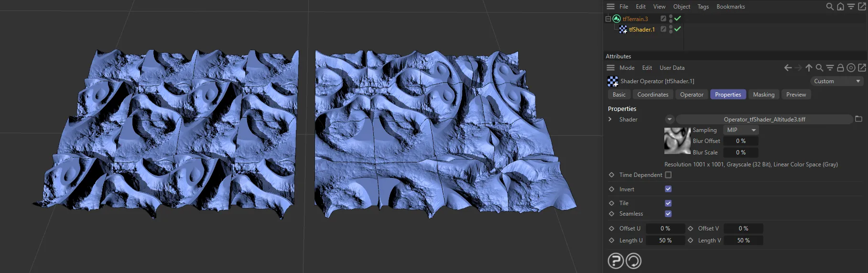Click the Length V value field
The width and height of the screenshot is (868, 273).
tap(743, 240)
